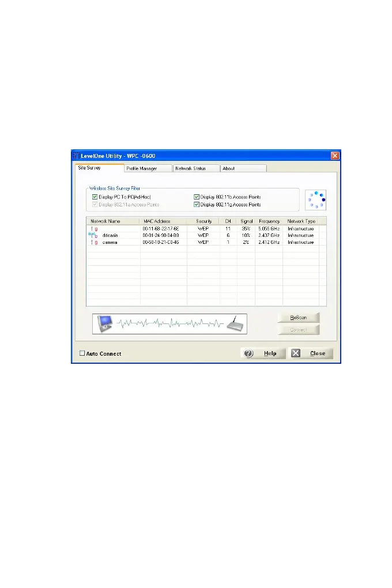Click MAC address 00-11-68-22-17-6E
This screenshot has height=588, width=392.
coord(161,229)
